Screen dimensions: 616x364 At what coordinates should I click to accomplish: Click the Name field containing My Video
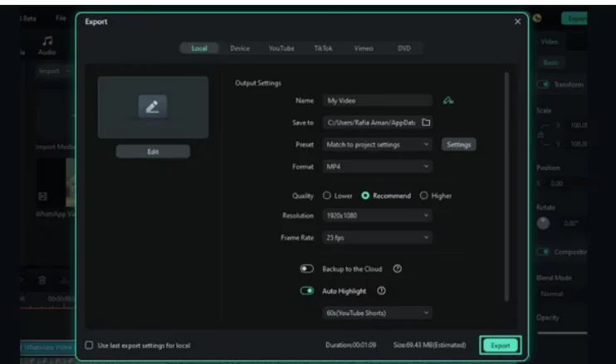pos(378,100)
